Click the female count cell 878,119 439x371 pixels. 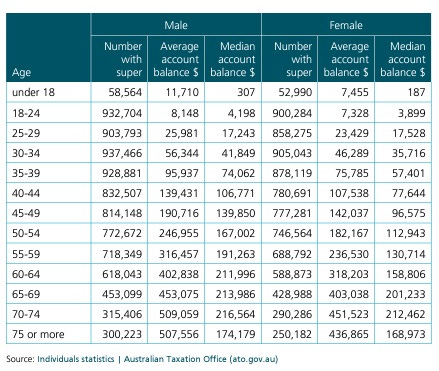coord(292,173)
